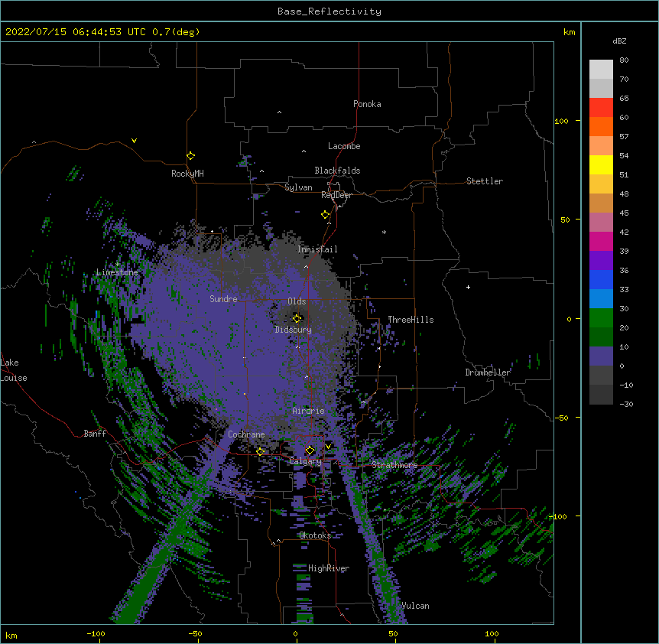Click the Okotoks label
Viewport: 659px width, 644px height.
tap(315, 535)
